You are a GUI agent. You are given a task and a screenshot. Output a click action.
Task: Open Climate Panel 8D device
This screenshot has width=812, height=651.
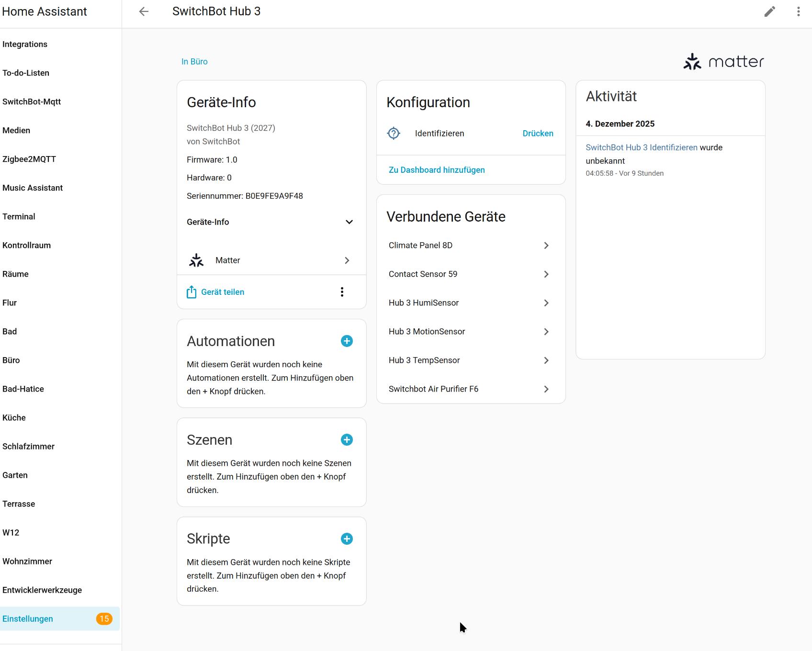tap(470, 246)
